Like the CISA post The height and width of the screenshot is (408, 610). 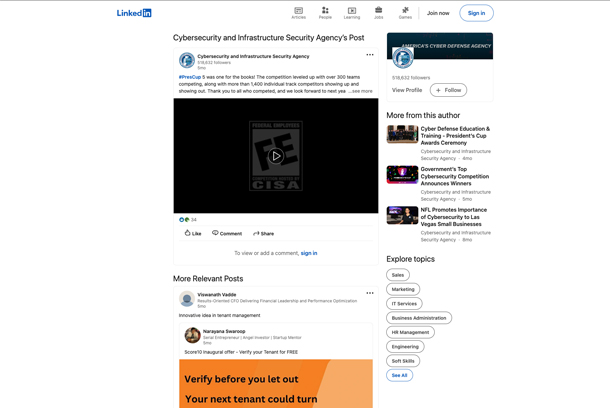[x=193, y=233]
